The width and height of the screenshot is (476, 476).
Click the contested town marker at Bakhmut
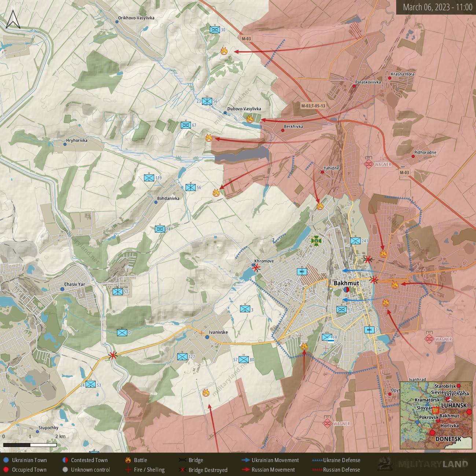pos(346,289)
